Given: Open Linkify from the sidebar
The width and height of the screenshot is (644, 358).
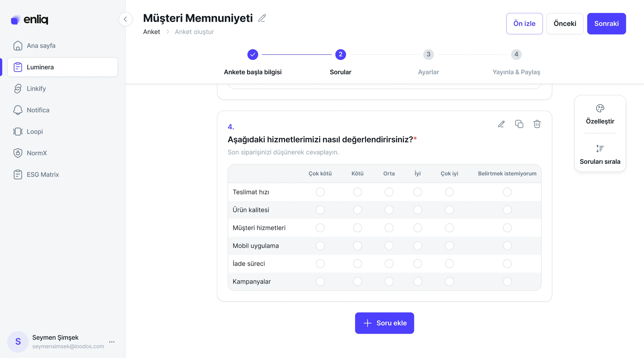Looking at the screenshot, I should (x=63, y=89).
